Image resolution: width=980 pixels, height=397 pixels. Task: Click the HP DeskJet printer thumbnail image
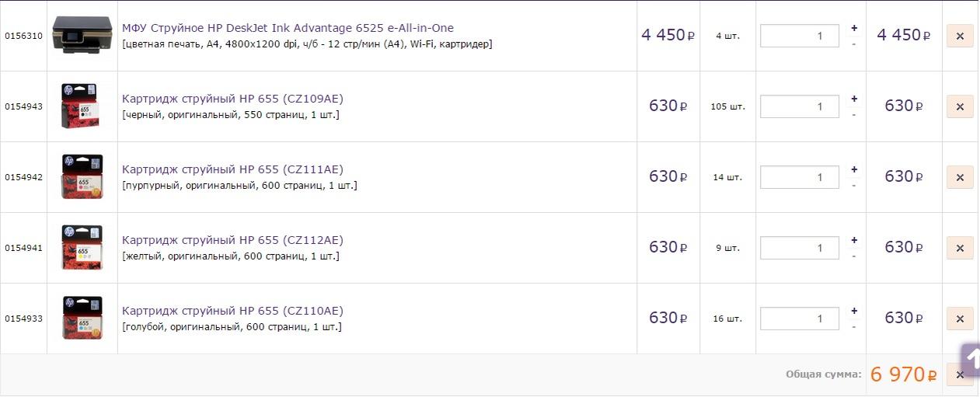tap(82, 35)
